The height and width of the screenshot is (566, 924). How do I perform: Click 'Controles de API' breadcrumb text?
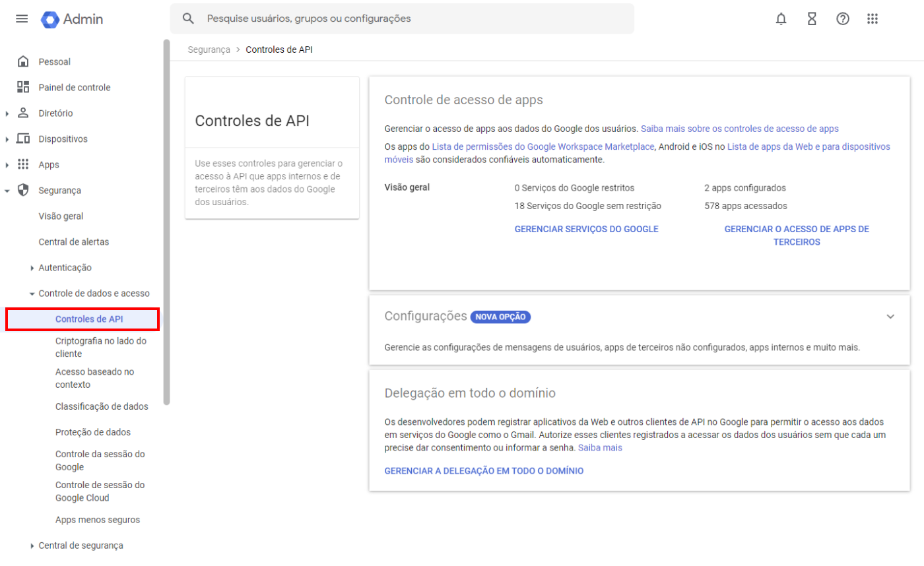coord(279,49)
